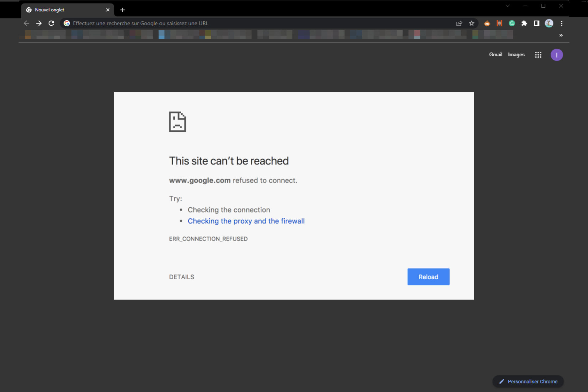
Task: Open the Chrome three-dot menu
Action: [x=562, y=23]
